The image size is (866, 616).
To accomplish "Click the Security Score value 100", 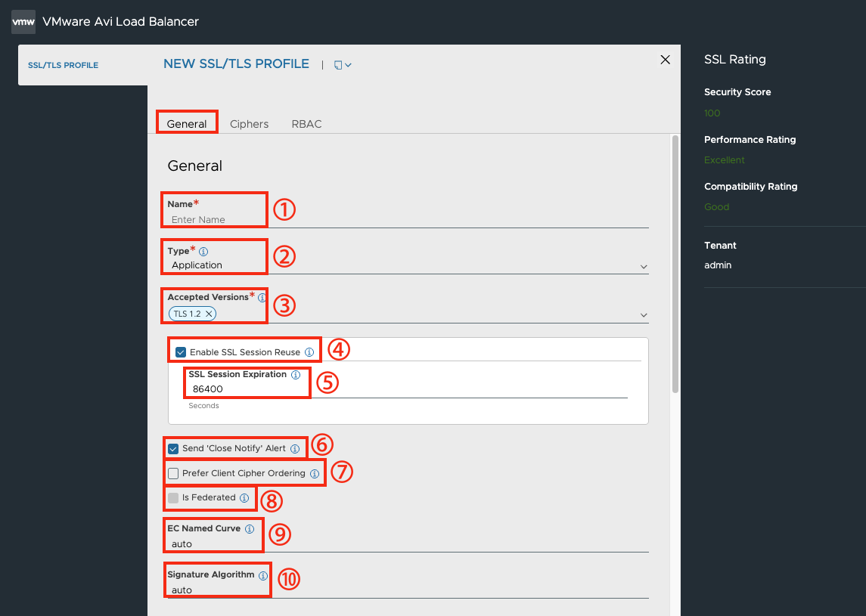I will (712, 113).
